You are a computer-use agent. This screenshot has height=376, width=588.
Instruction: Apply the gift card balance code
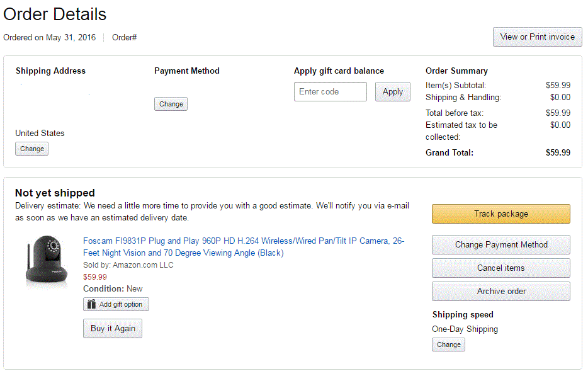click(x=392, y=92)
